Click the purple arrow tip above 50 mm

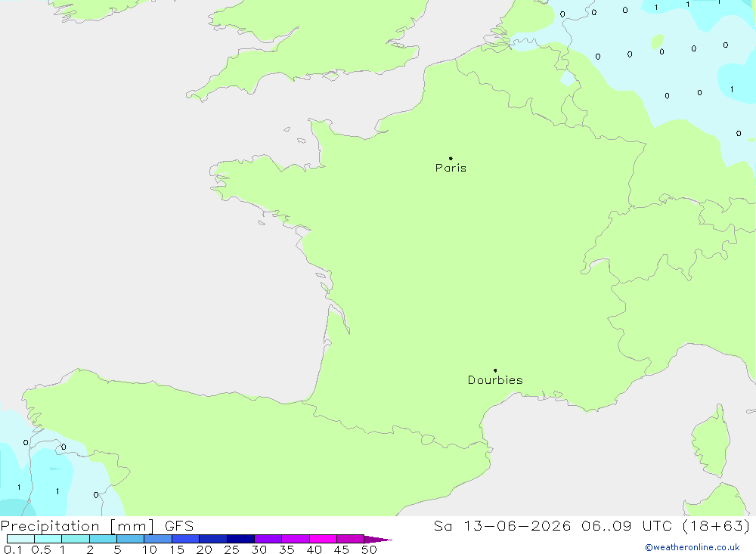coord(378,539)
